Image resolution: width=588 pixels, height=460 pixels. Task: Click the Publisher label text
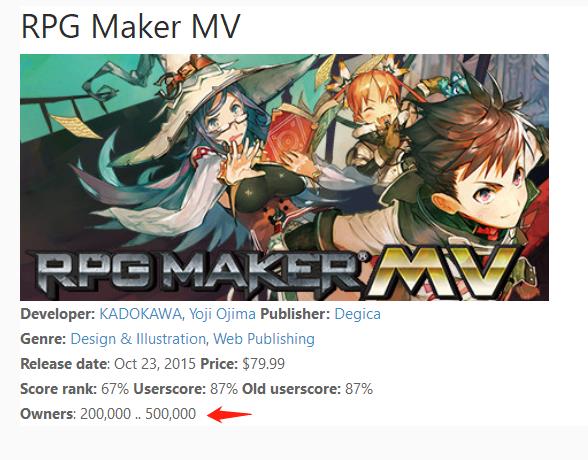(295, 314)
